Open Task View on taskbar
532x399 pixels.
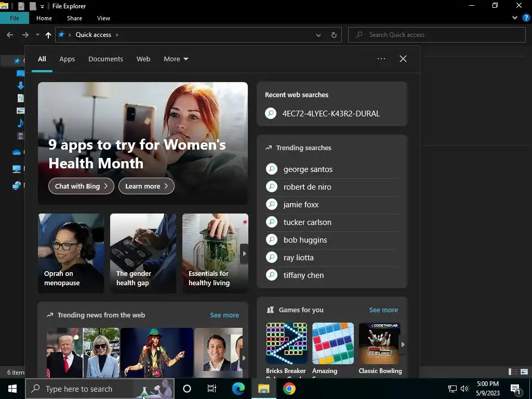coord(212,389)
